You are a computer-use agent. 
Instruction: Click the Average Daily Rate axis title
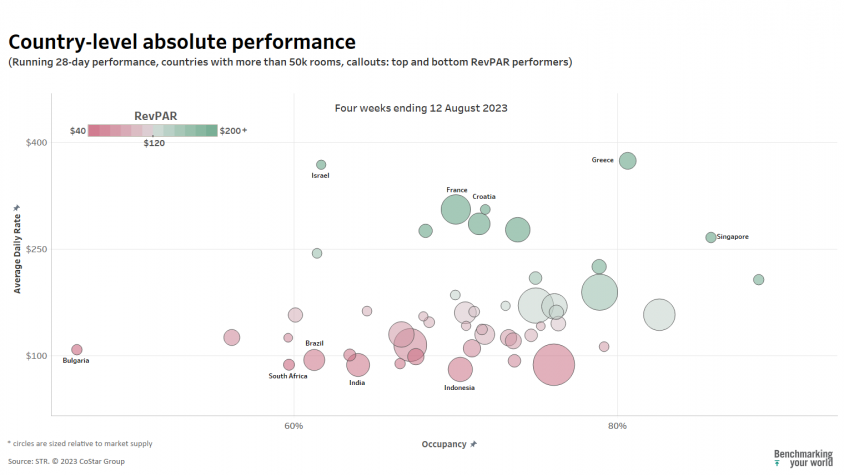coord(17,254)
